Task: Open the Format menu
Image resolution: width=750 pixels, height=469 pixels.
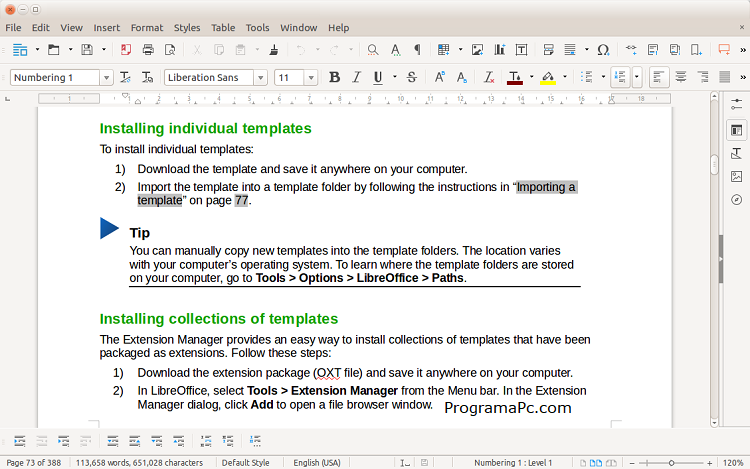Action: coord(147,28)
